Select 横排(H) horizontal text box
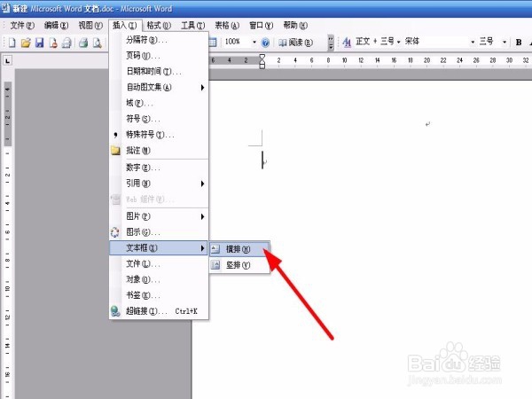This screenshot has width=532, height=399. 239,249
